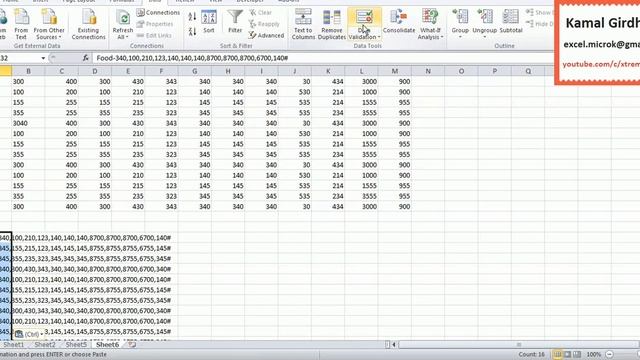
Task: Select column Q header
Action: pos(528,71)
